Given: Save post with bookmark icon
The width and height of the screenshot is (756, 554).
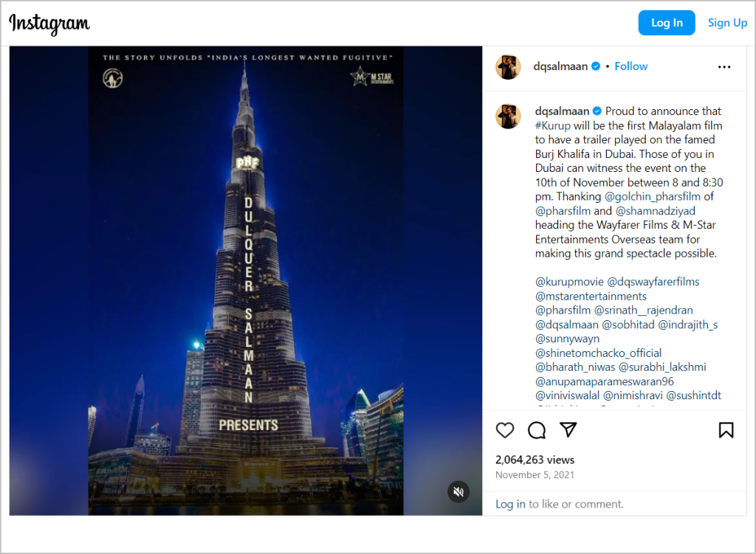Looking at the screenshot, I should tap(726, 430).
